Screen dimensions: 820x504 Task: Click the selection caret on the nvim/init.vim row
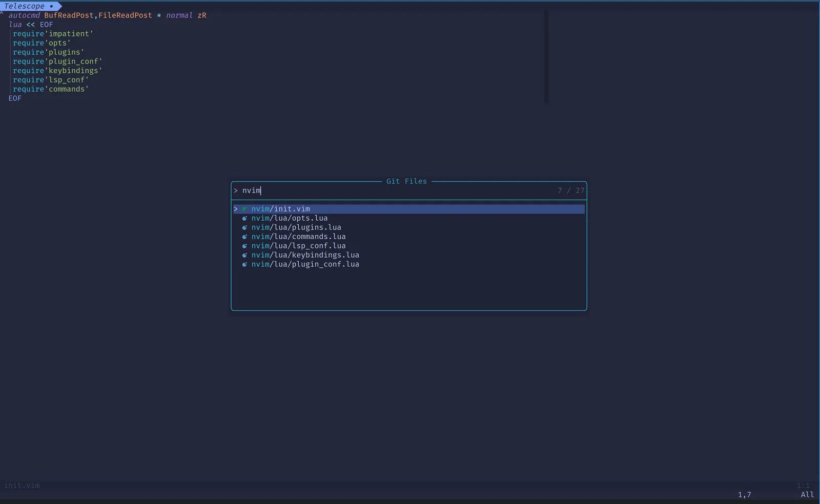coord(236,209)
